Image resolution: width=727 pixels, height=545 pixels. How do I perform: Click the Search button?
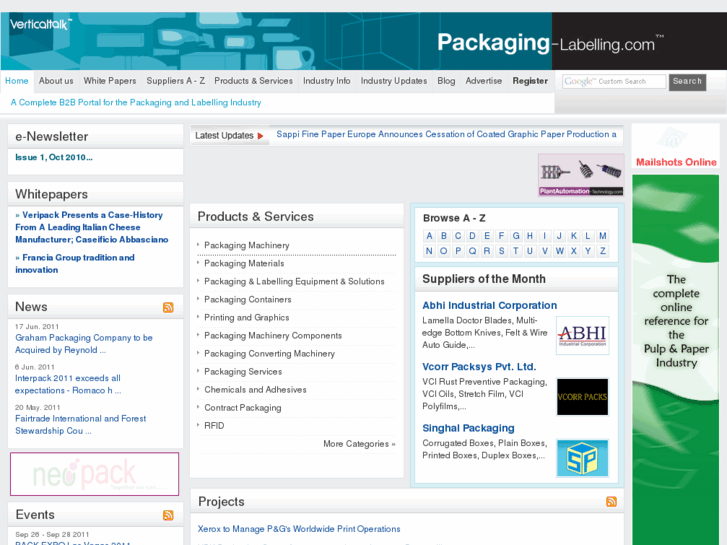coord(687,82)
